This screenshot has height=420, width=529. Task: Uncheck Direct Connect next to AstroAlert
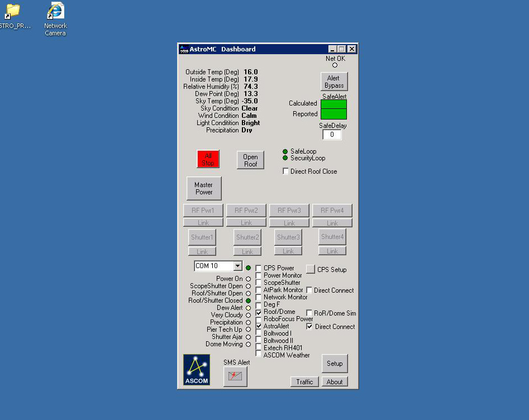click(x=309, y=327)
